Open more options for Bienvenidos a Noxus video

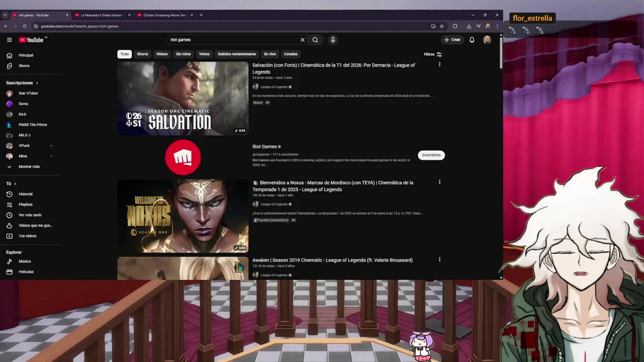[439, 182]
